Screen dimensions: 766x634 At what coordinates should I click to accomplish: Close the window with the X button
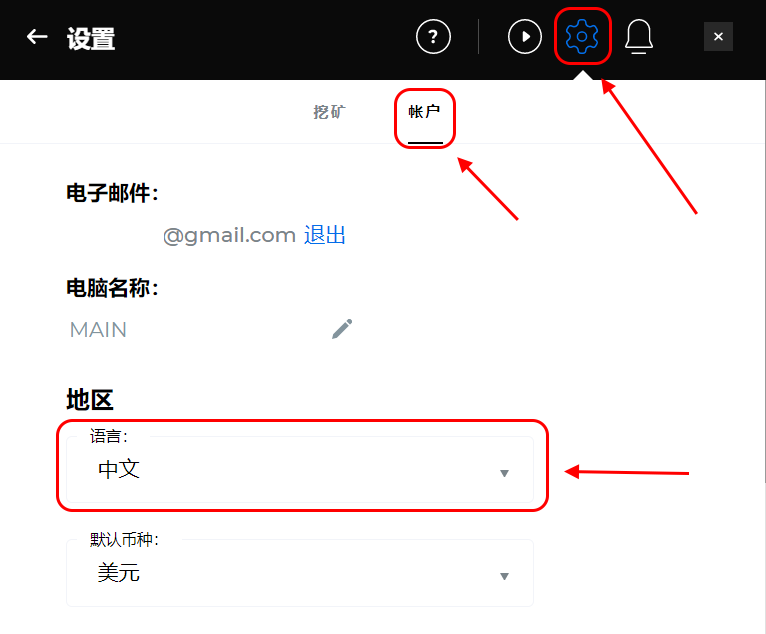point(718,37)
